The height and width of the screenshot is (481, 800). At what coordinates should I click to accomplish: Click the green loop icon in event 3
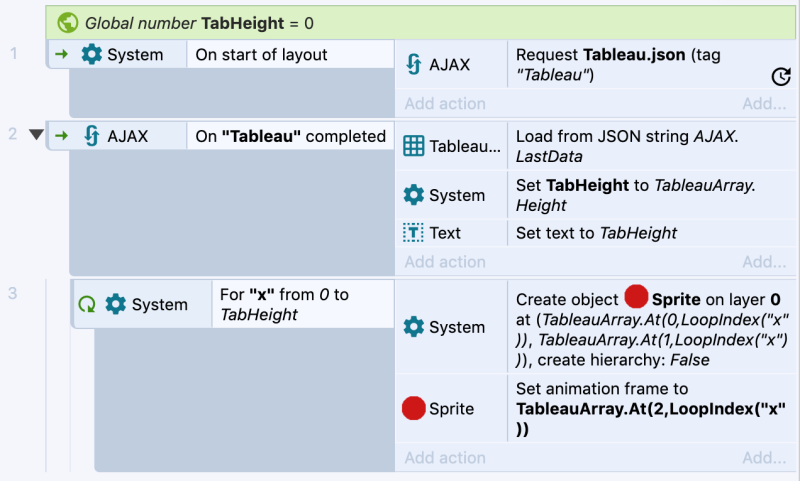click(x=87, y=304)
